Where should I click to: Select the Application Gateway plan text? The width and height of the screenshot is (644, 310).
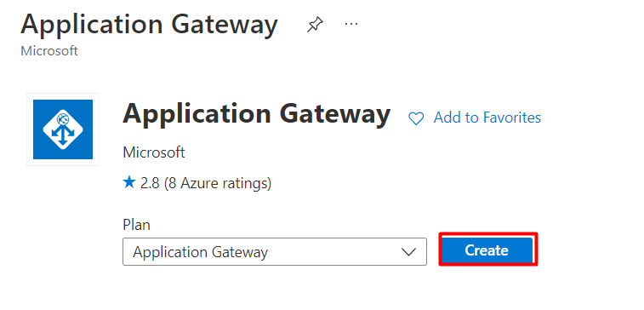coord(201,251)
